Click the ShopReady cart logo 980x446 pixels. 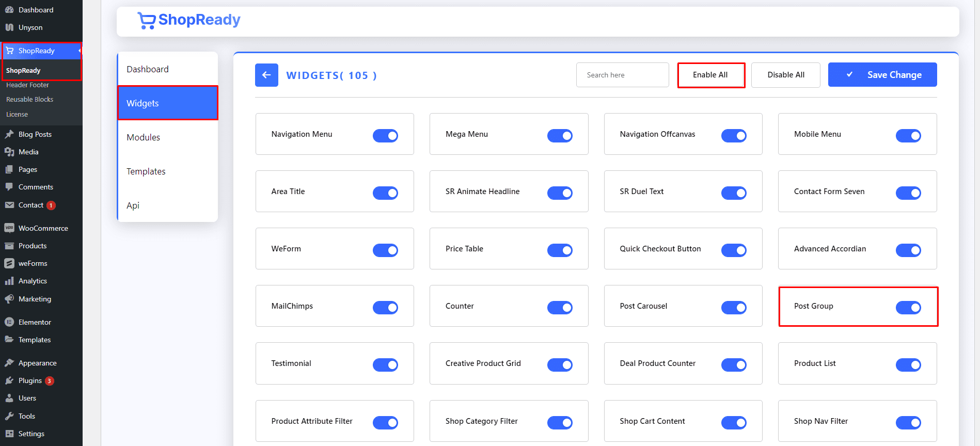147,21
